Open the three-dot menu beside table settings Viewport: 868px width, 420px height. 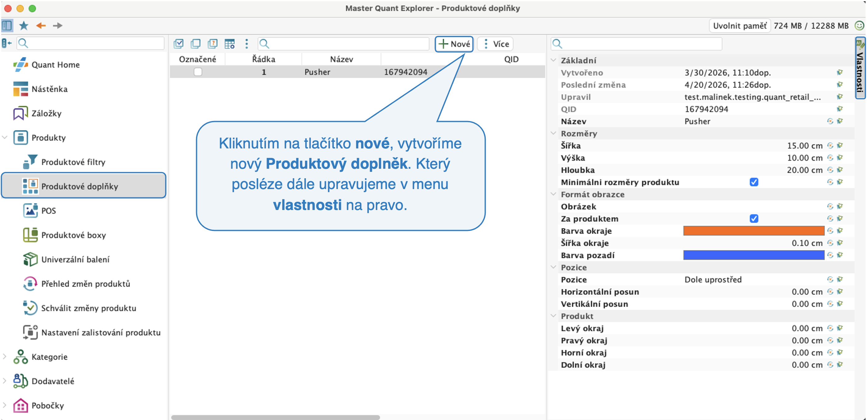[x=247, y=43]
